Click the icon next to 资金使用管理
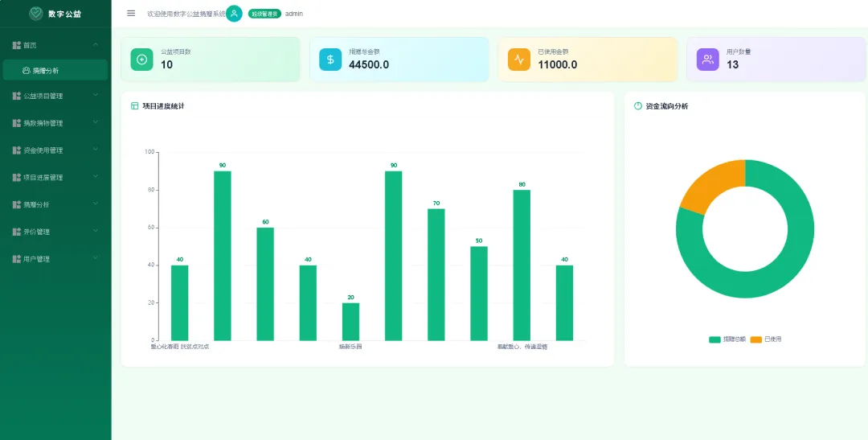 coord(17,150)
